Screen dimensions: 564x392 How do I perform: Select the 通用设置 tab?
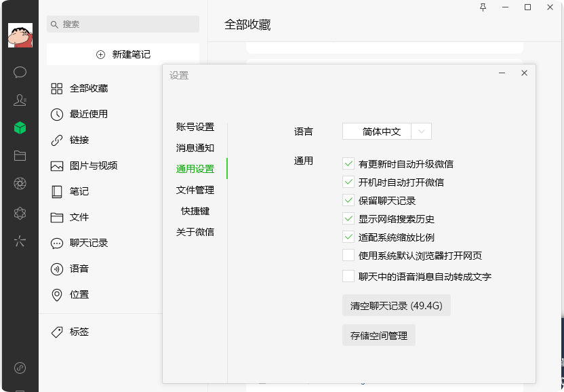(195, 169)
